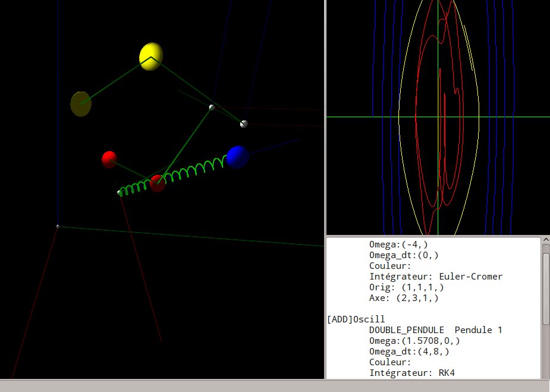The image size is (550, 392).
Task: Click the white origin point on the blue axis
Action: click(58, 227)
